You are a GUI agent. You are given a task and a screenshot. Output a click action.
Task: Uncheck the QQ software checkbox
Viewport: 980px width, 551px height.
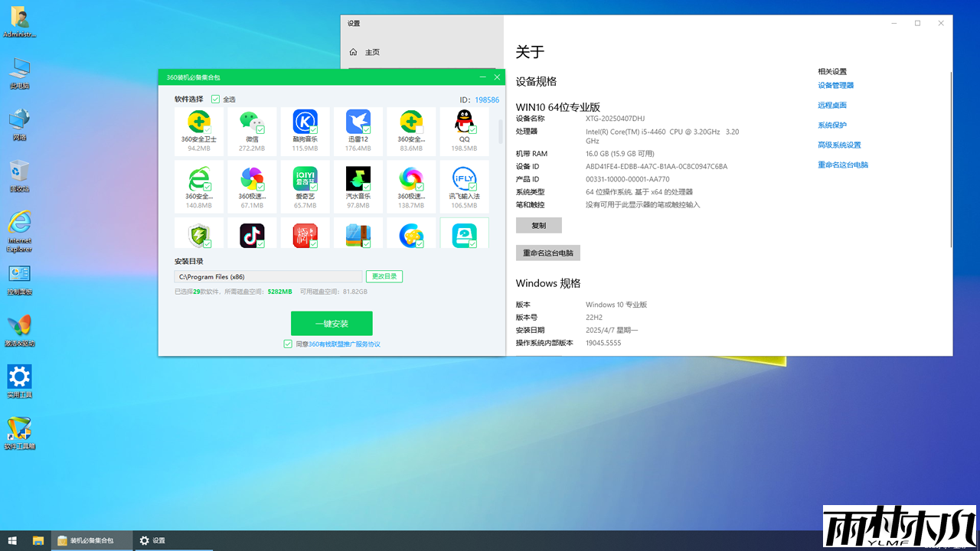(x=472, y=130)
